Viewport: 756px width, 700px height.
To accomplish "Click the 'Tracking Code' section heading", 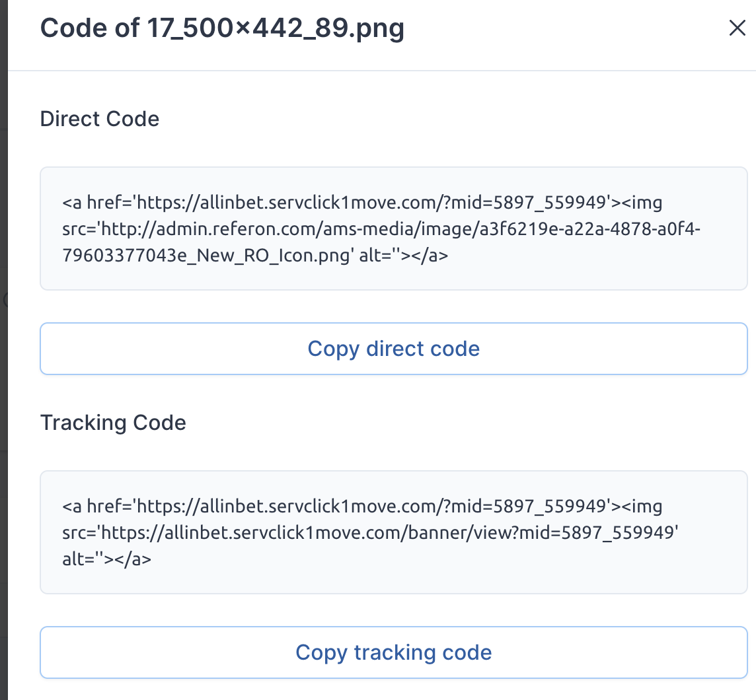I will click(113, 423).
